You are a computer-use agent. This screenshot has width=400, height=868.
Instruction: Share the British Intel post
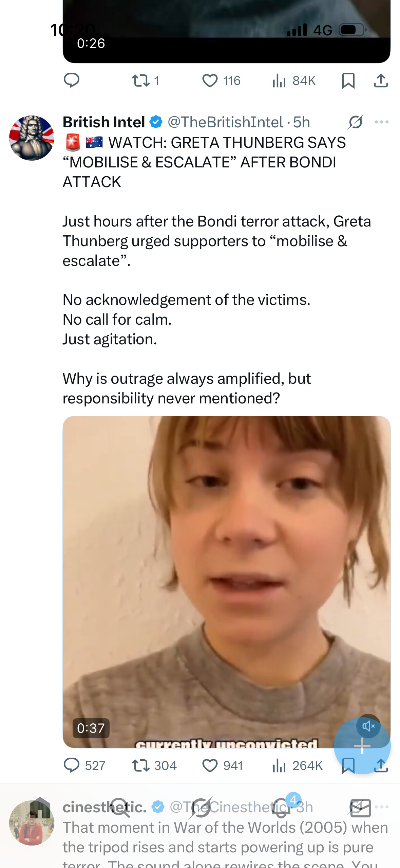coord(381,766)
